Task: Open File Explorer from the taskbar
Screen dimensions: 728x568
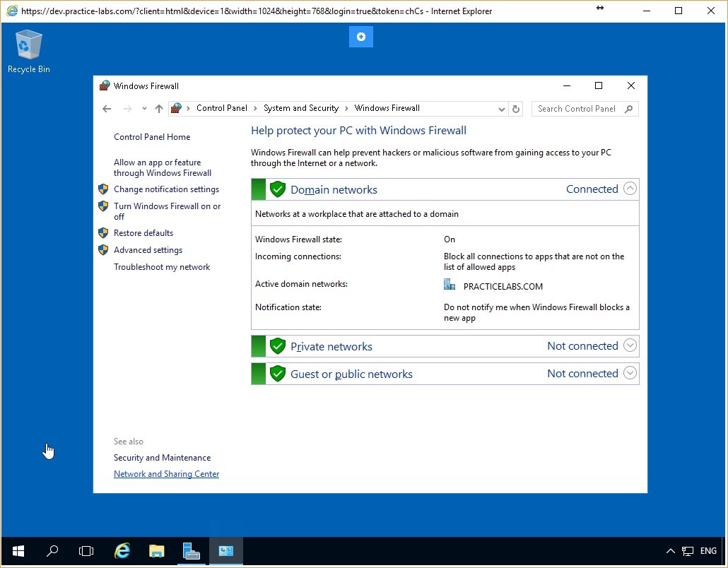Action: [x=156, y=550]
